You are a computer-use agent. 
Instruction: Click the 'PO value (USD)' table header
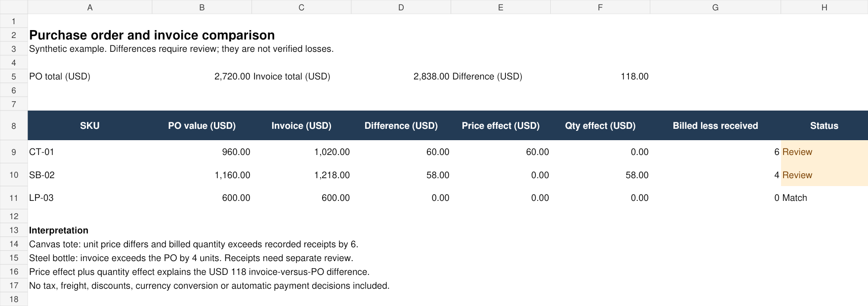(202, 126)
